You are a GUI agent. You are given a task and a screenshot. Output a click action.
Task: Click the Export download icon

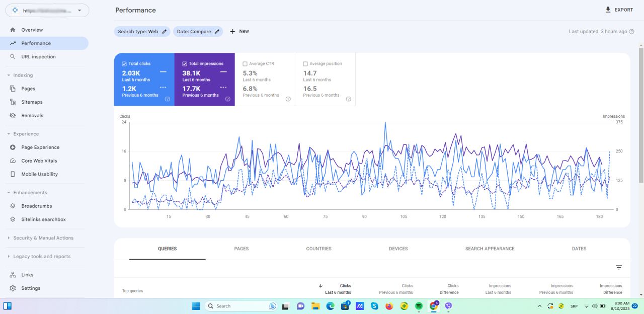click(x=608, y=10)
